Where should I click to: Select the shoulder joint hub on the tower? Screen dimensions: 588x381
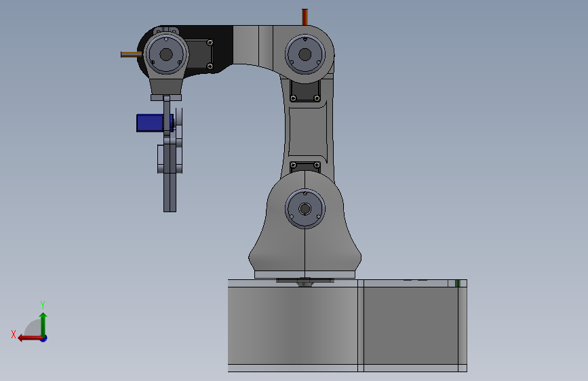[305, 209]
